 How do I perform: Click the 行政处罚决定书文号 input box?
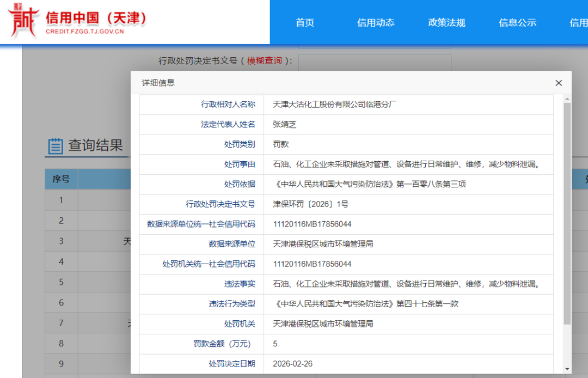click(x=375, y=62)
